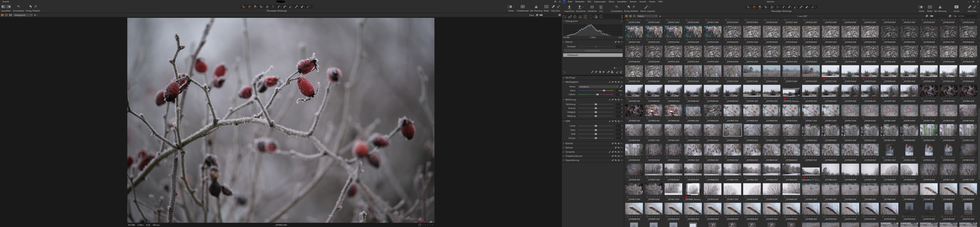The image size is (980, 227).
Task: Select the orange Pan hand tool in left window
Action: click(249, 7)
